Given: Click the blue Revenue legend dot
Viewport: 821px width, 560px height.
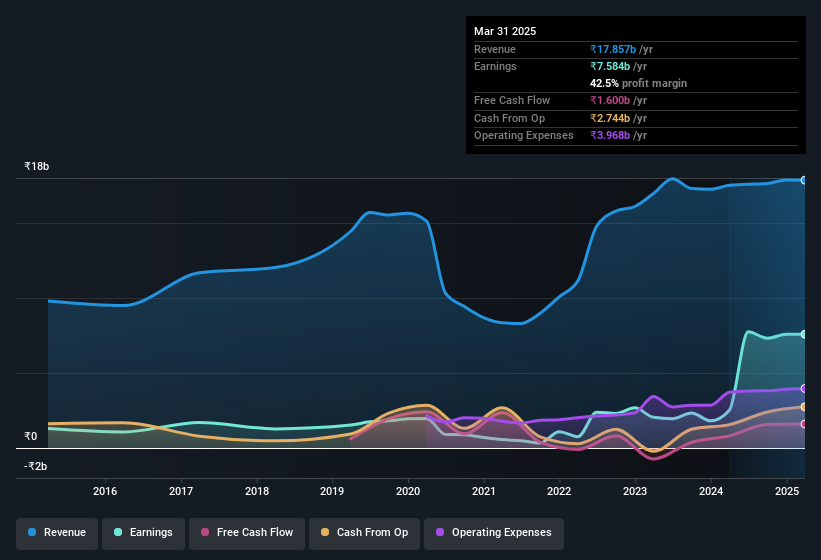Looking at the screenshot, I should pos(32,532).
